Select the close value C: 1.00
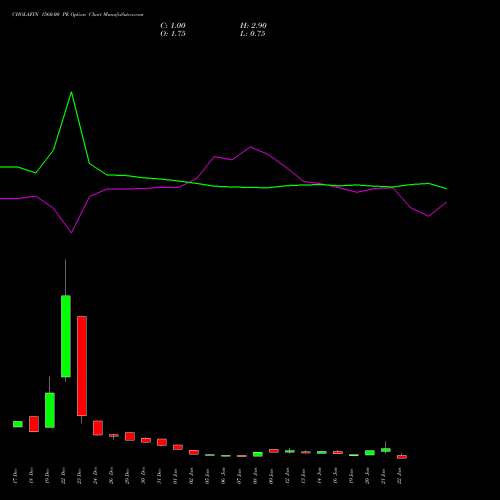 pyautogui.click(x=173, y=26)
